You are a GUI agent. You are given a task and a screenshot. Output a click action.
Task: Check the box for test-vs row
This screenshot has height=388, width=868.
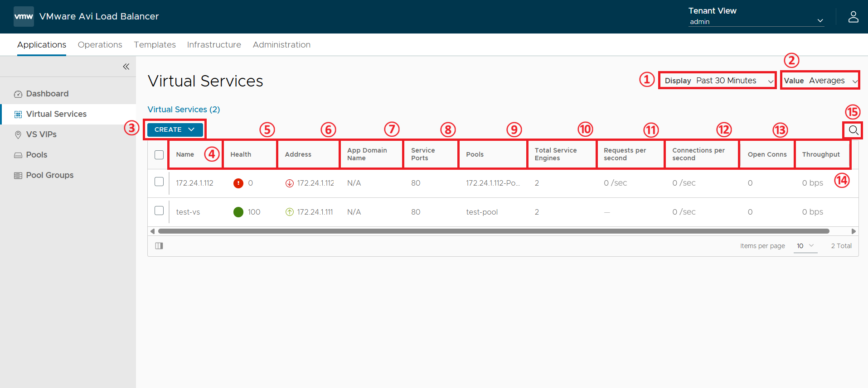(159, 211)
